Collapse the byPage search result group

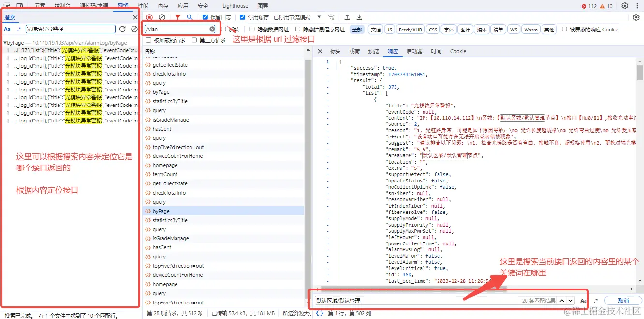(x=5, y=43)
